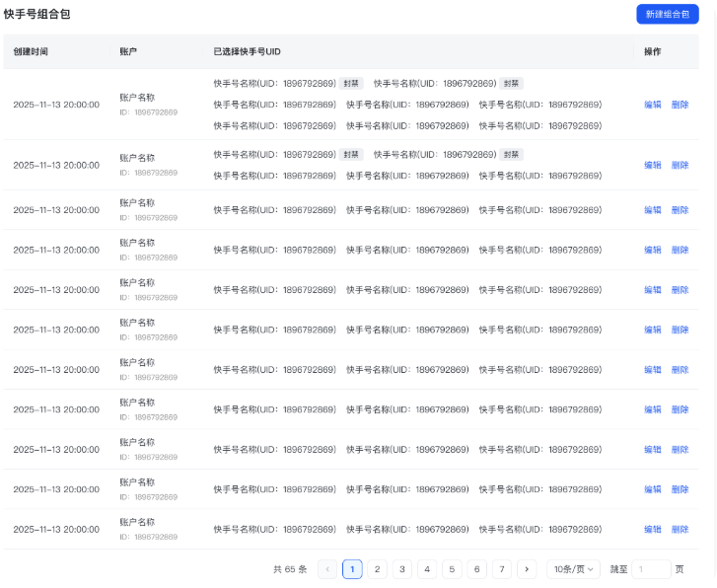
Task: Switch to page 5 in pagination
Action: (452, 569)
